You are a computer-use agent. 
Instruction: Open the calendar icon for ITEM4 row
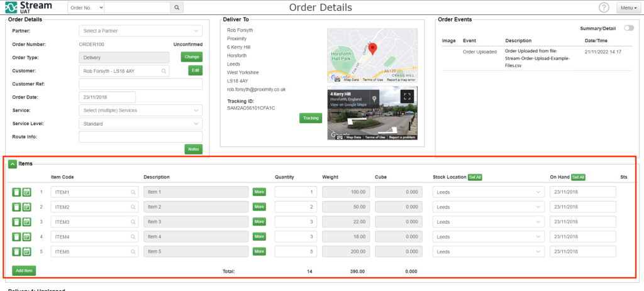coord(26,237)
